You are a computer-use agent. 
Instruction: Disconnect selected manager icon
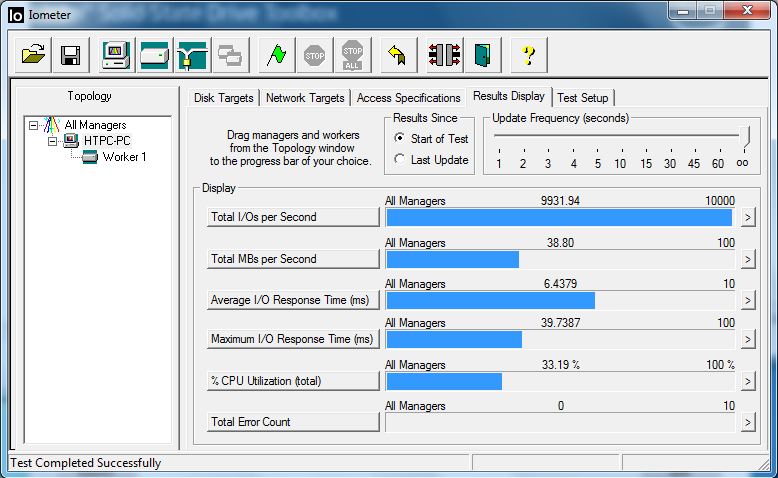coord(445,55)
